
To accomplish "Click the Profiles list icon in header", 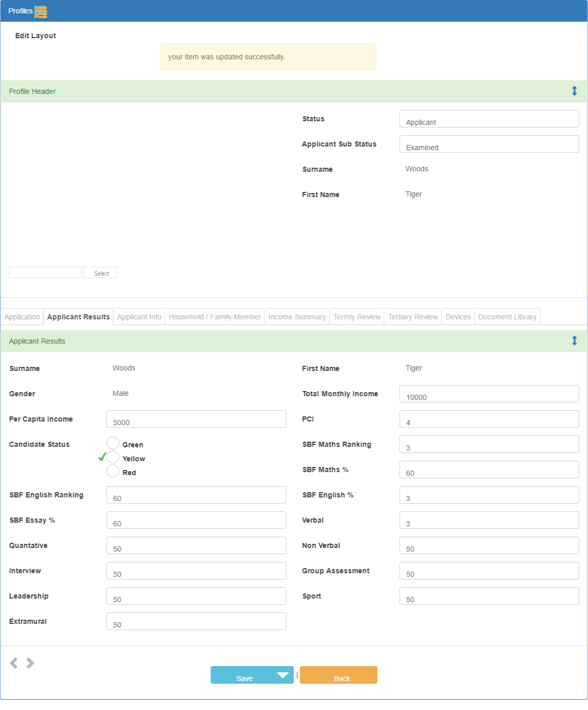I will [41, 11].
